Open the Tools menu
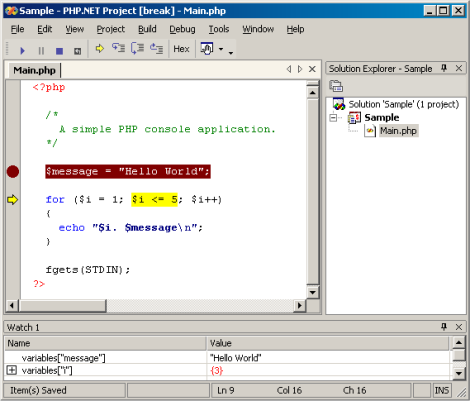This screenshot has height=401, width=470. pyautogui.click(x=219, y=29)
